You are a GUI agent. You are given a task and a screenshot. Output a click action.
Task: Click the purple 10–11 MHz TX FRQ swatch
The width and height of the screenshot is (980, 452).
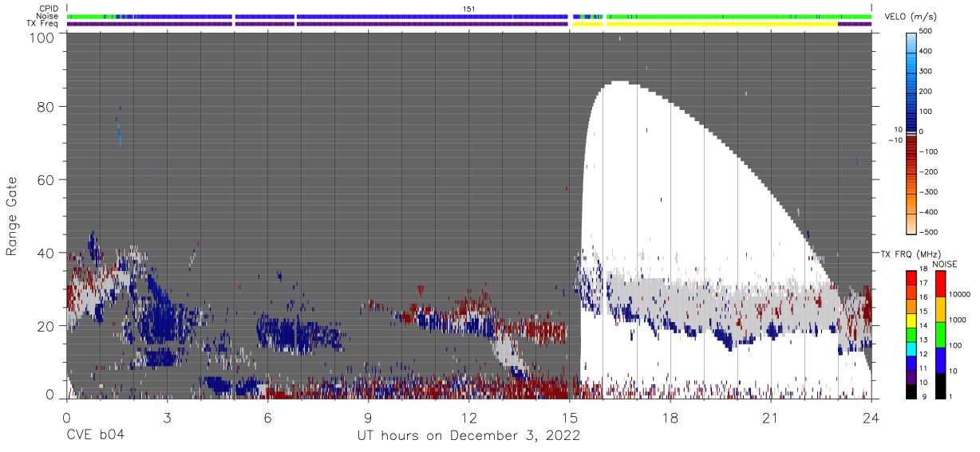pyautogui.click(x=911, y=376)
